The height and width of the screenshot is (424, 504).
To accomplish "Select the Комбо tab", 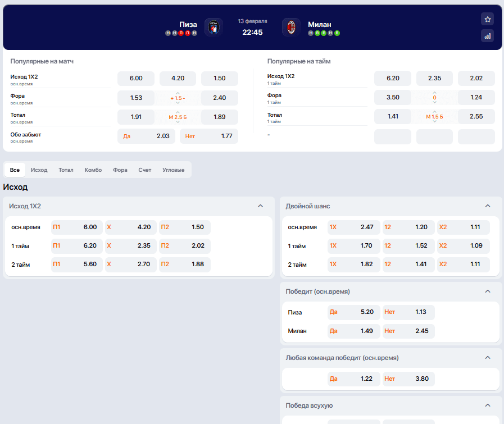I will point(93,170).
